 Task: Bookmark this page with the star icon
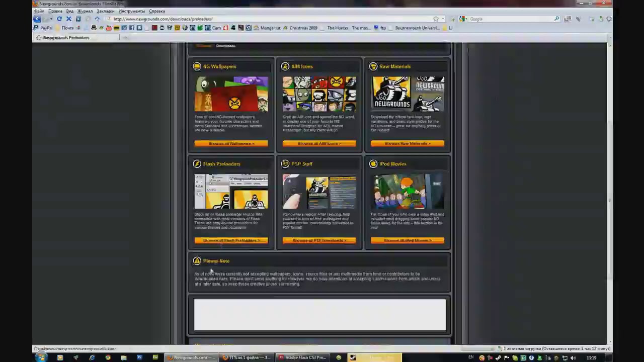[436, 19]
